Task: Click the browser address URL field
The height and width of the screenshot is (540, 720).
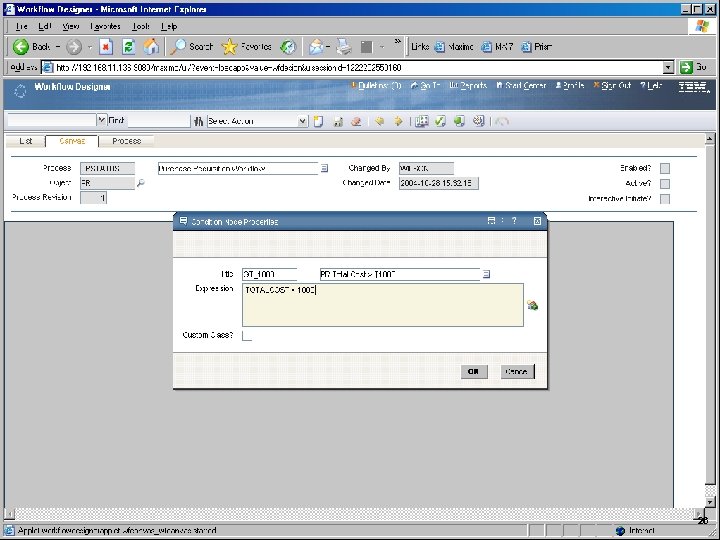Action: 353,68
